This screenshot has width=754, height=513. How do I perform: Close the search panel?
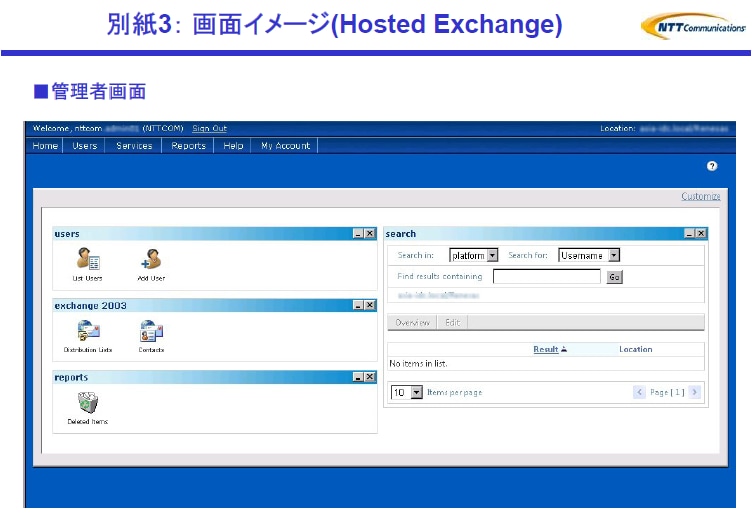click(701, 234)
